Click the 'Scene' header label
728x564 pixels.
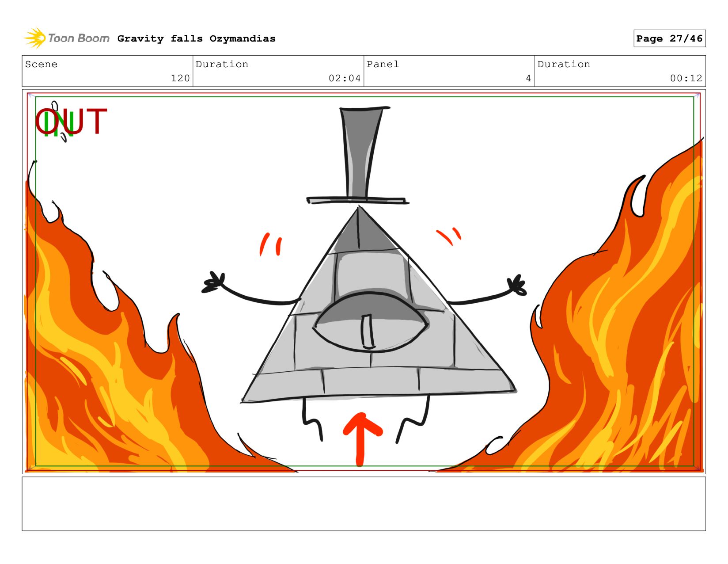(x=41, y=64)
